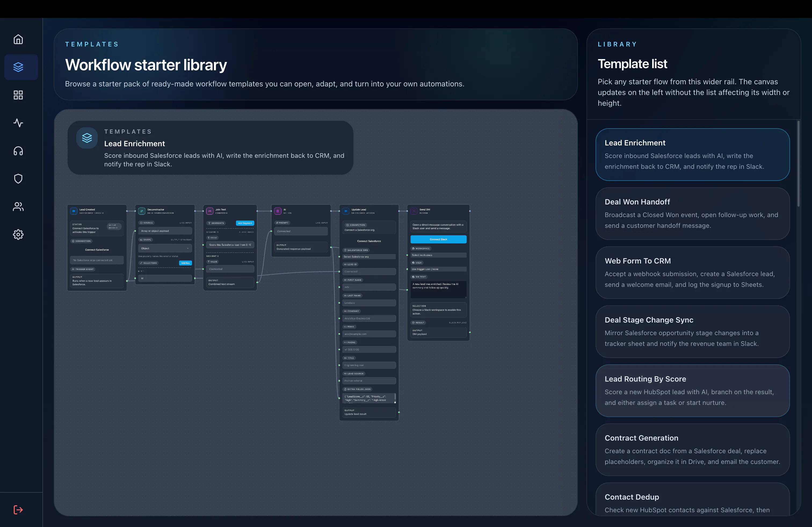
Task: Click the Email field ada@example.com
Action: [x=369, y=334]
